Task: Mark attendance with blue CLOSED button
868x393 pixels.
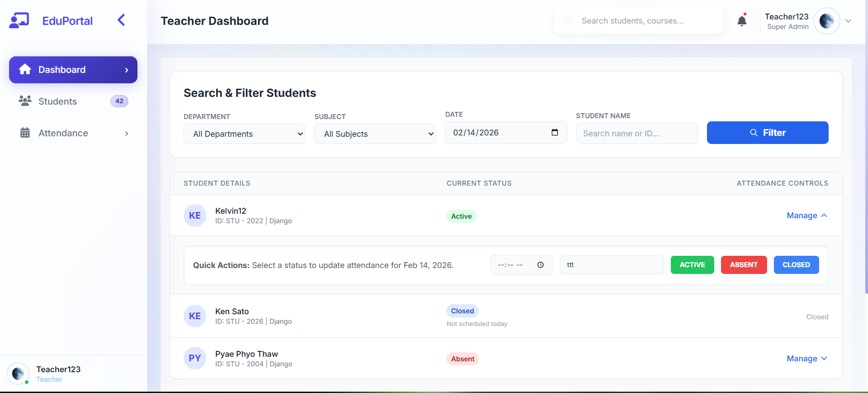Action: click(x=797, y=265)
